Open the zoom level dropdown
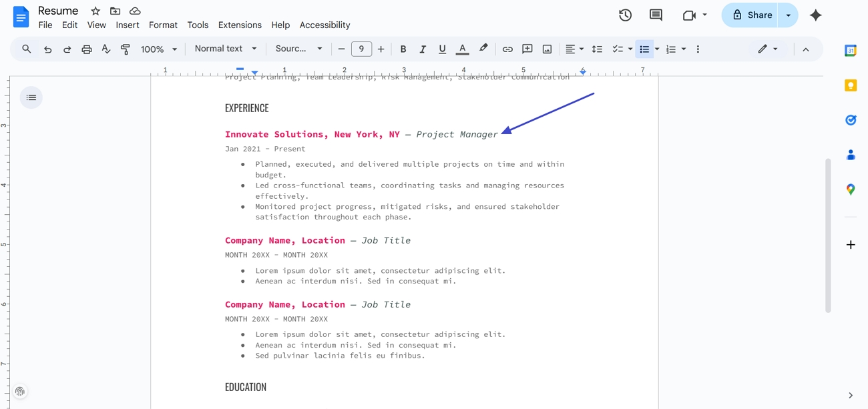 coord(158,49)
